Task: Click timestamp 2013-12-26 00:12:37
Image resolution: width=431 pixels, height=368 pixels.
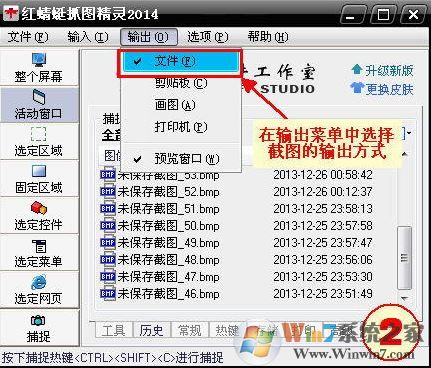Action: click(x=323, y=191)
